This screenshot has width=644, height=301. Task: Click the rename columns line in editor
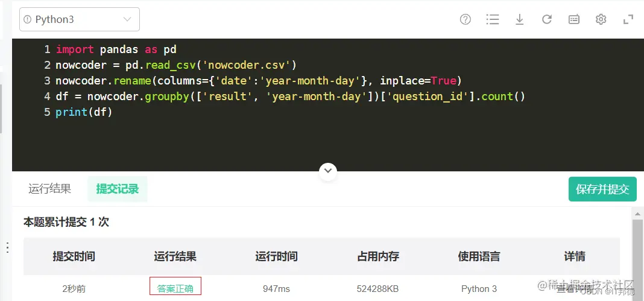coord(259,81)
